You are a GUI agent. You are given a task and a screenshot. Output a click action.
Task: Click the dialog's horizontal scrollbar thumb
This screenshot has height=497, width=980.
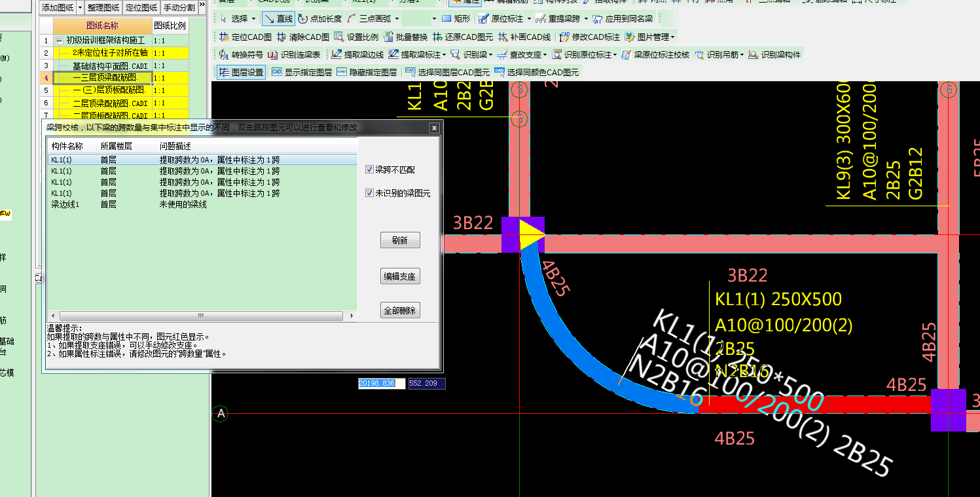[200, 316]
